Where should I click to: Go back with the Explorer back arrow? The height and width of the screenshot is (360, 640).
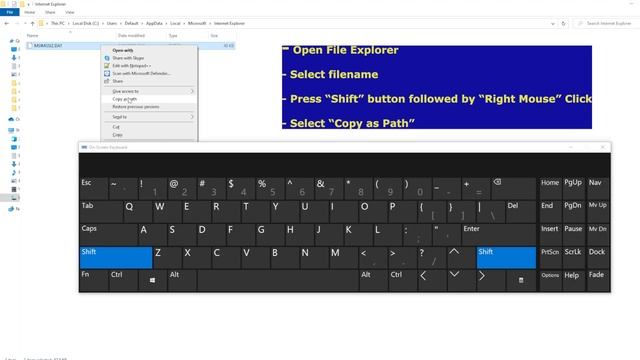[7, 24]
